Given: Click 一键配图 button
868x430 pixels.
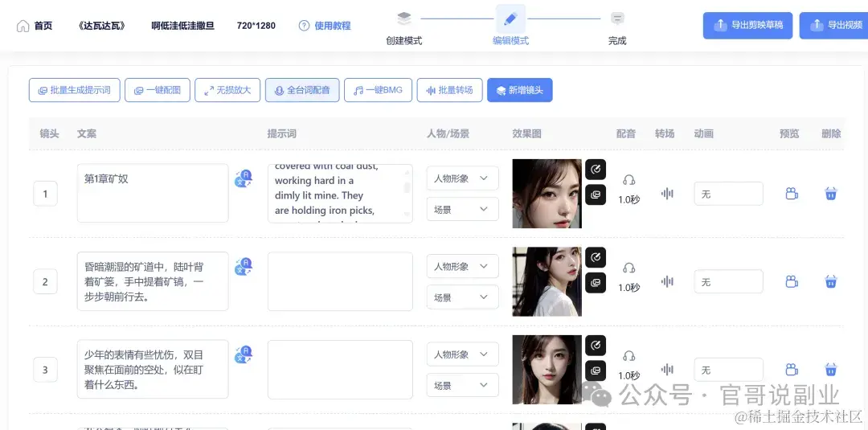Looking at the screenshot, I should tap(158, 90).
